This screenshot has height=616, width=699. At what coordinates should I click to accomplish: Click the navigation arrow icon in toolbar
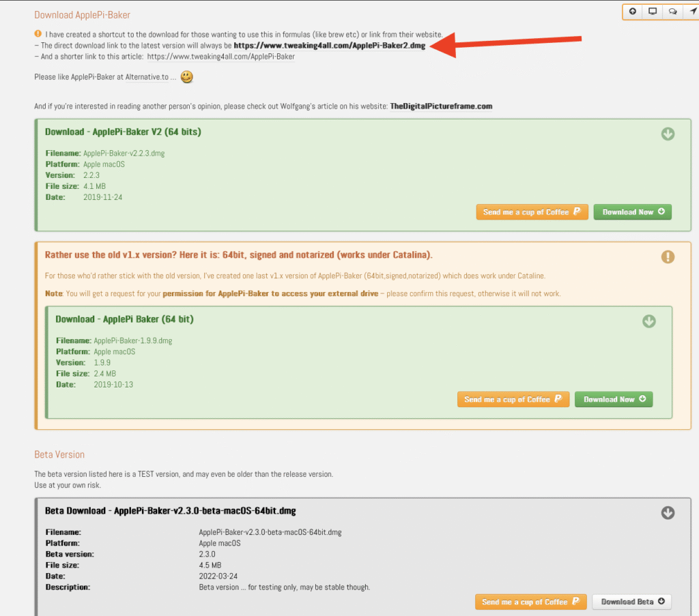(x=691, y=12)
